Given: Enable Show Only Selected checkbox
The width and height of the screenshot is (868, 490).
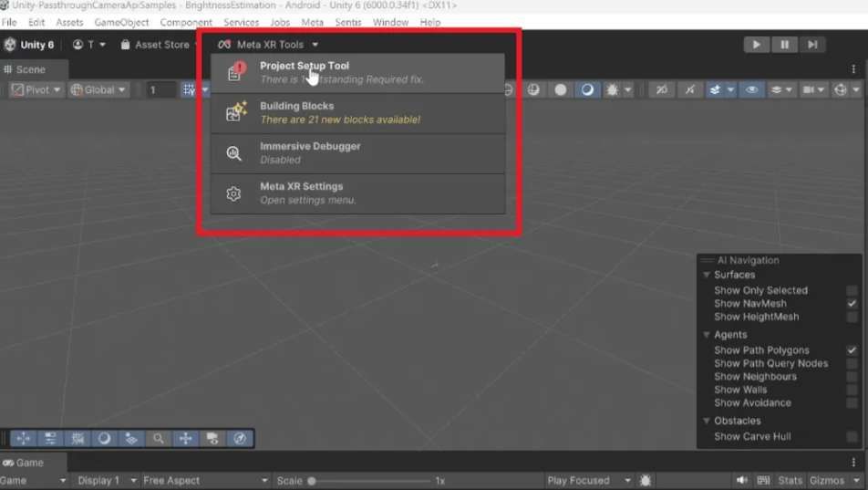Looking at the screenshot, I should pyautogui.click(x=852, y=290).
